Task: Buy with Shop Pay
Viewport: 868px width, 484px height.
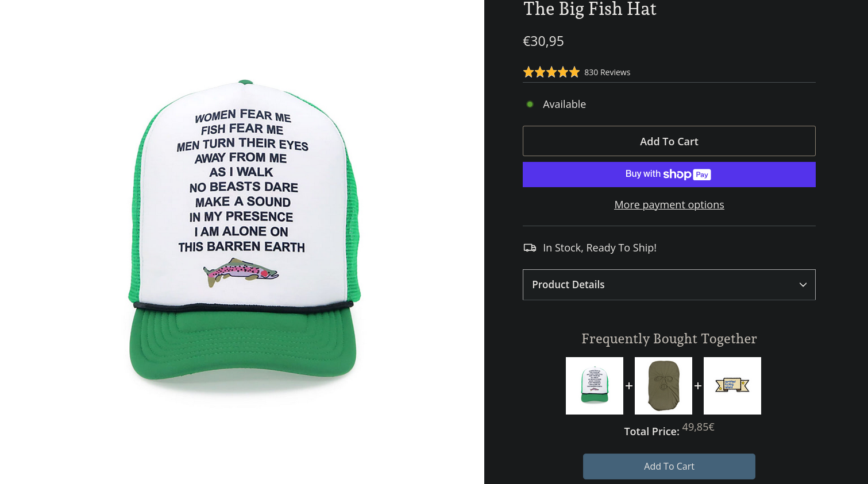Action: click(x=669, y=175)
